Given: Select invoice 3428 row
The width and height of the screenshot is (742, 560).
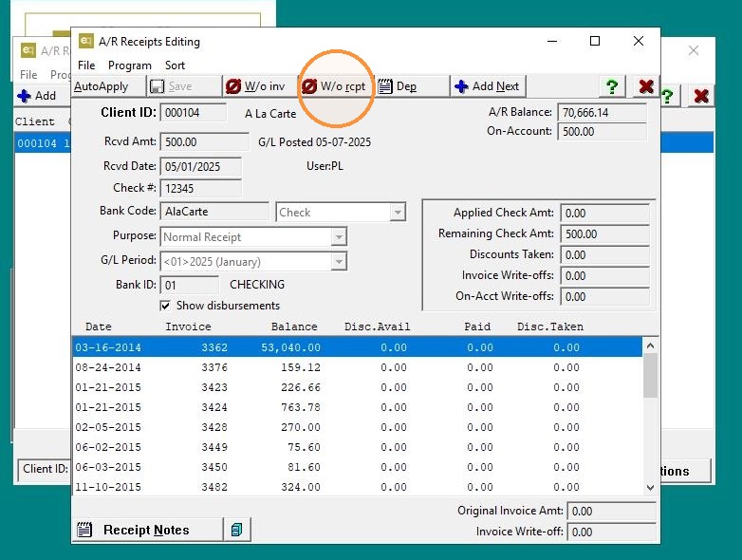Looking at the screenshot, I should click(358, 427).
